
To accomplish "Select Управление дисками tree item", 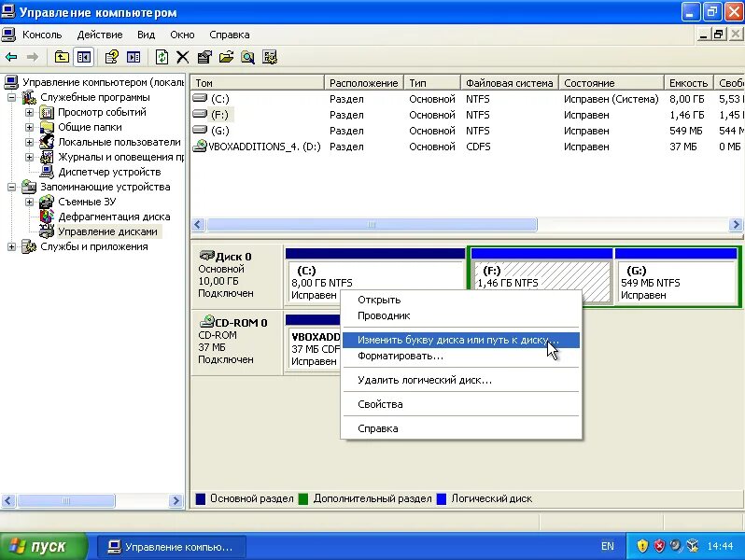I will [108, 231].
